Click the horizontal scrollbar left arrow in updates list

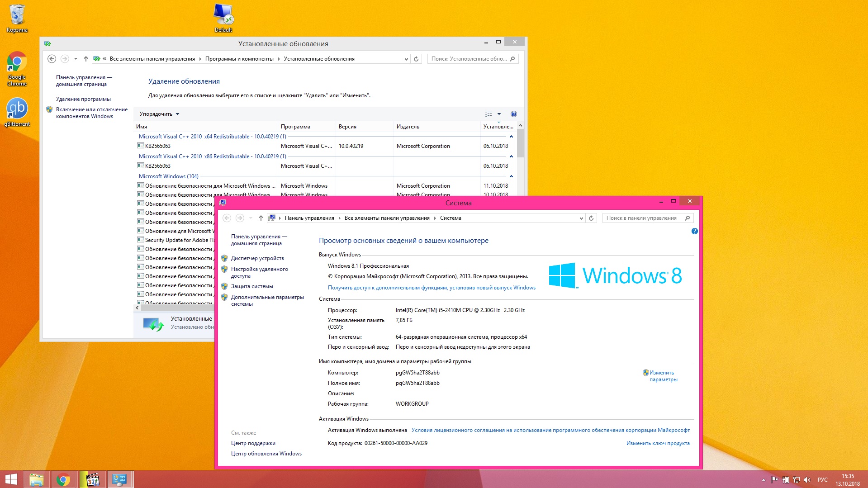(137, 308)
